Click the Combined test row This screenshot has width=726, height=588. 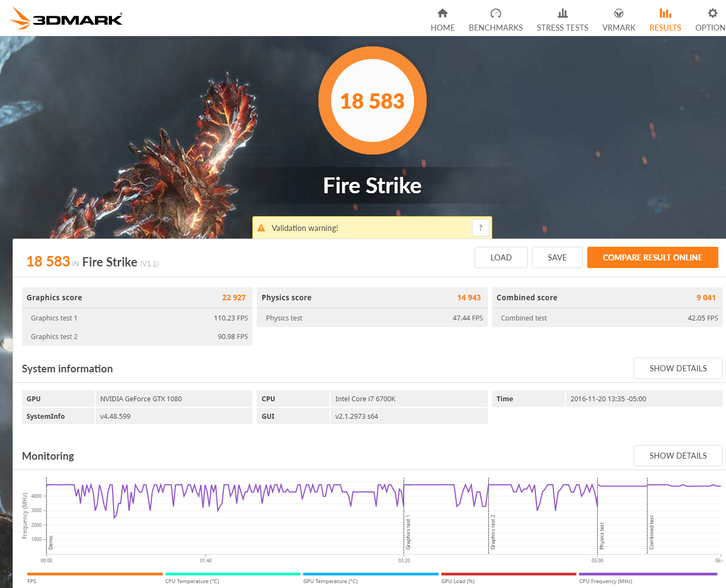[607, 318]
